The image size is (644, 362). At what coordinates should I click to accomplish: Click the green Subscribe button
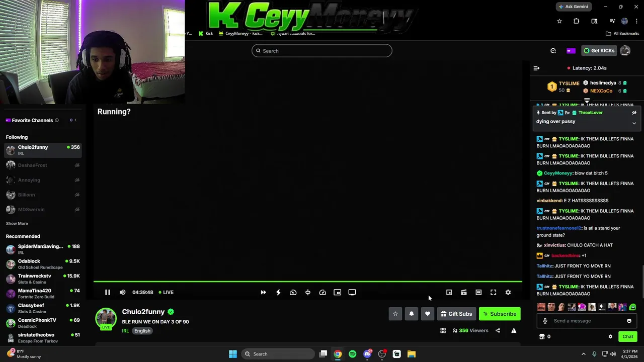(x=500, y=314)
